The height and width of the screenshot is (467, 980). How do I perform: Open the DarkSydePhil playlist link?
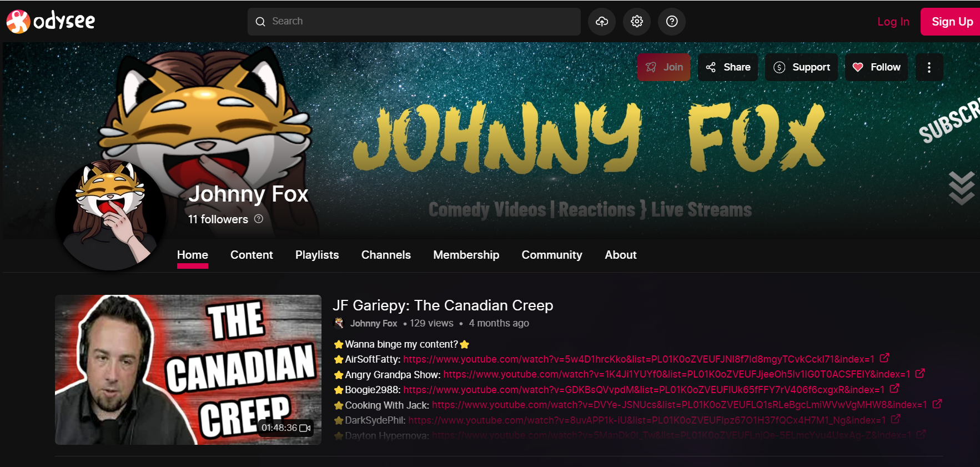coord(647,420)
